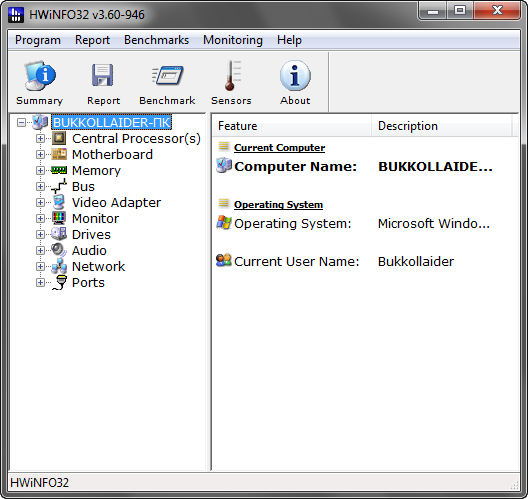Select the Network icon in tree
This screenshot has width=528, height=499.
pos(59,266)
